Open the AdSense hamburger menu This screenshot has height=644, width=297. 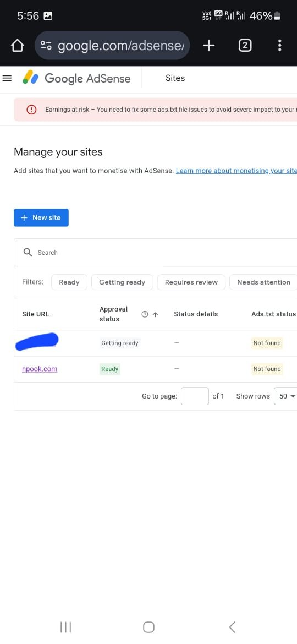(x=7, y=78)
